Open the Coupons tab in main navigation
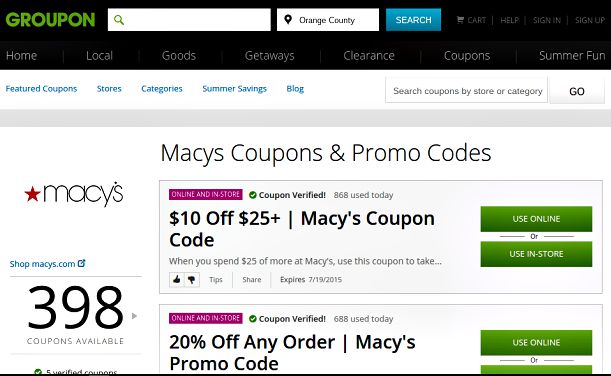Viewport: 611px width, 376px height. click(x=467, y=56)
